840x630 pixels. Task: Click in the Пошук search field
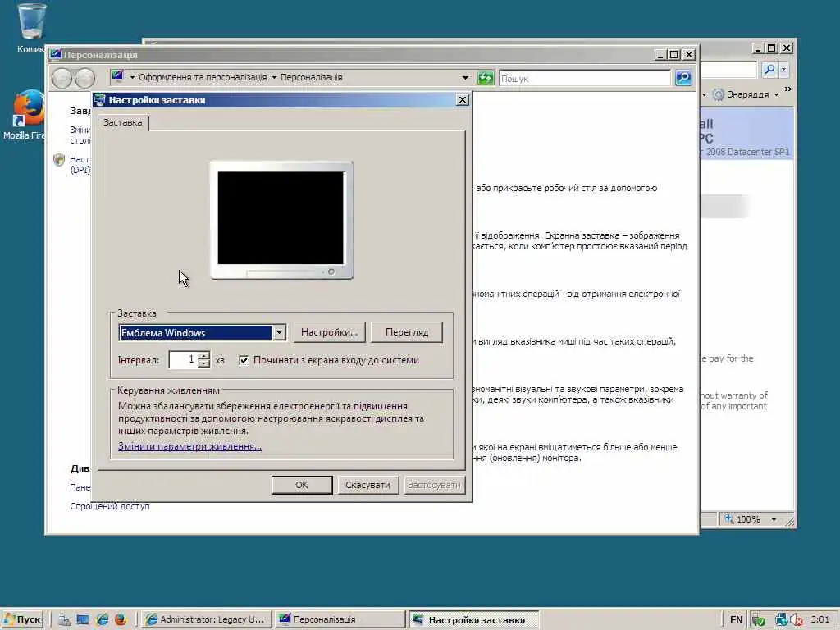(584, 78)
